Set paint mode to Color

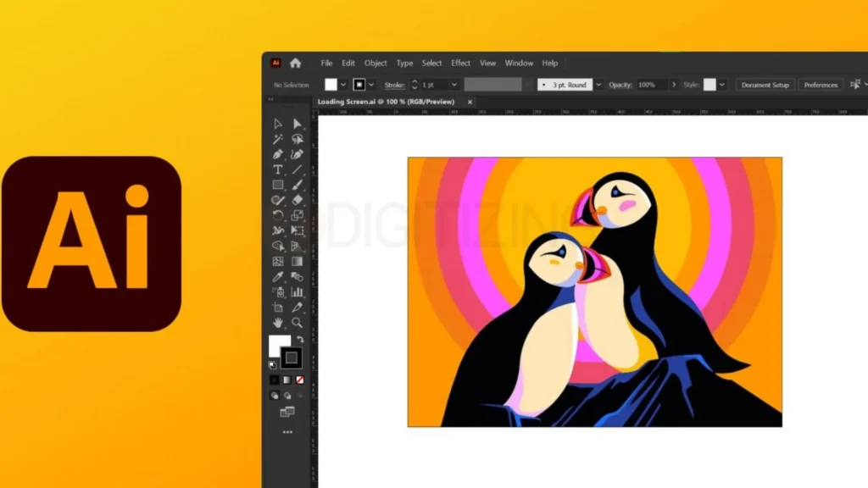[275, 380]
